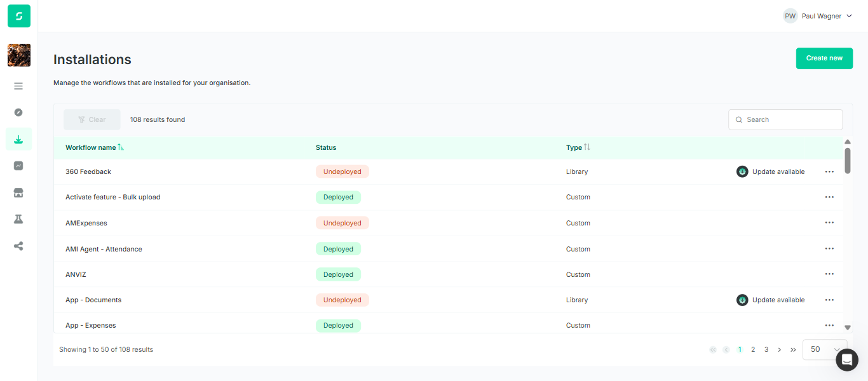Open more options for App - Expenses

coord(829,325)
